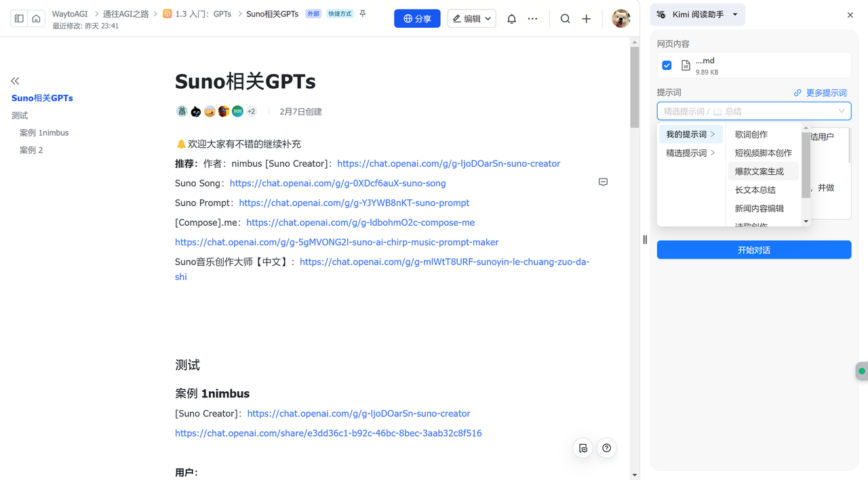Open search with the magnifier icon
Image resolution: width=868 pixels, height=480 pixels.
point(566,19)
